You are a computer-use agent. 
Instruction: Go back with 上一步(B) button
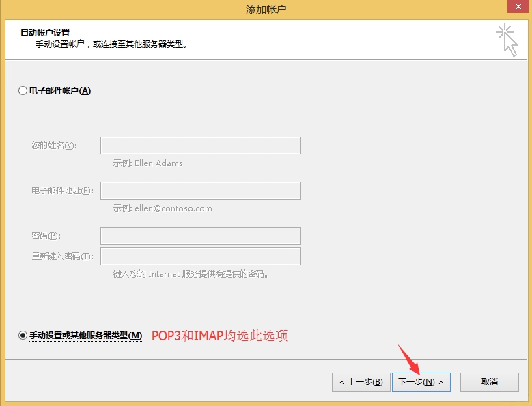point(361,382)
